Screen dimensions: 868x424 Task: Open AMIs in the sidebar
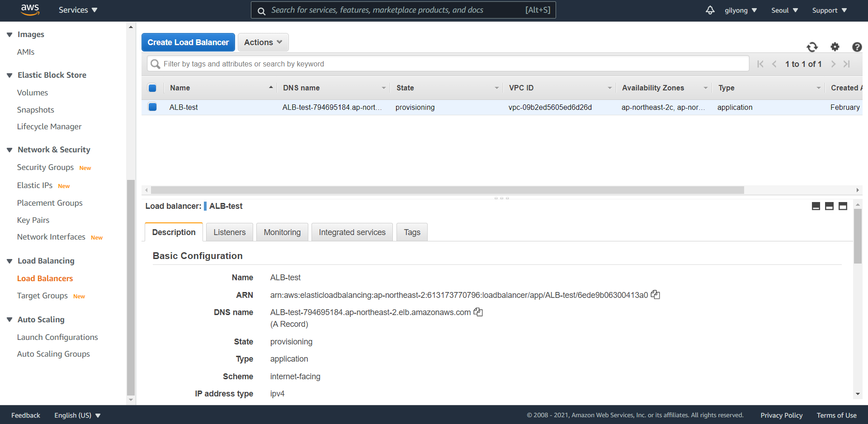tap(26, 52)
